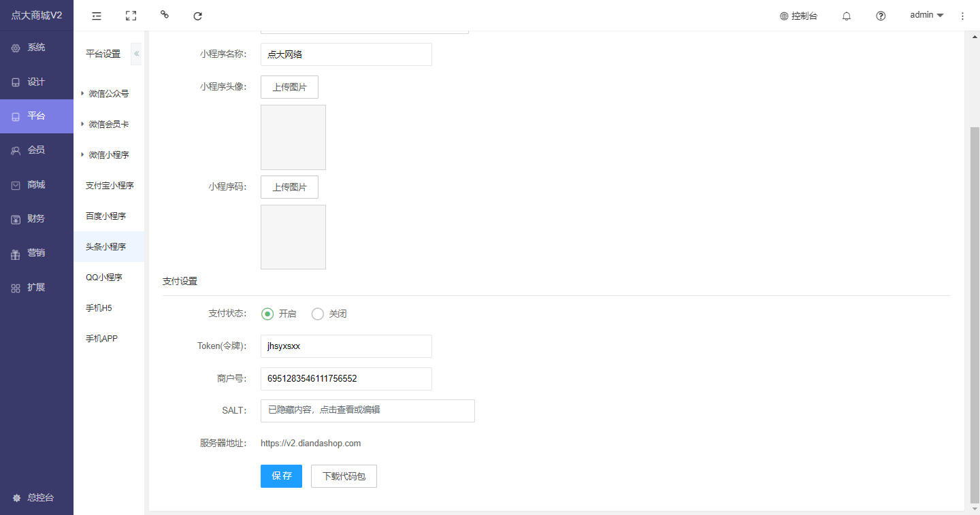Click the SALT hidden content field

[367, 410]
